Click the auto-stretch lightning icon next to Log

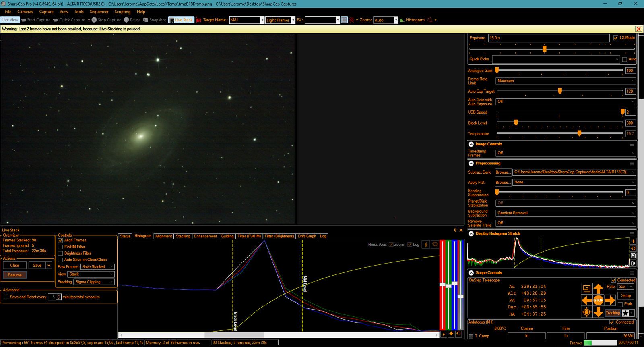click(x=426, y=245)
